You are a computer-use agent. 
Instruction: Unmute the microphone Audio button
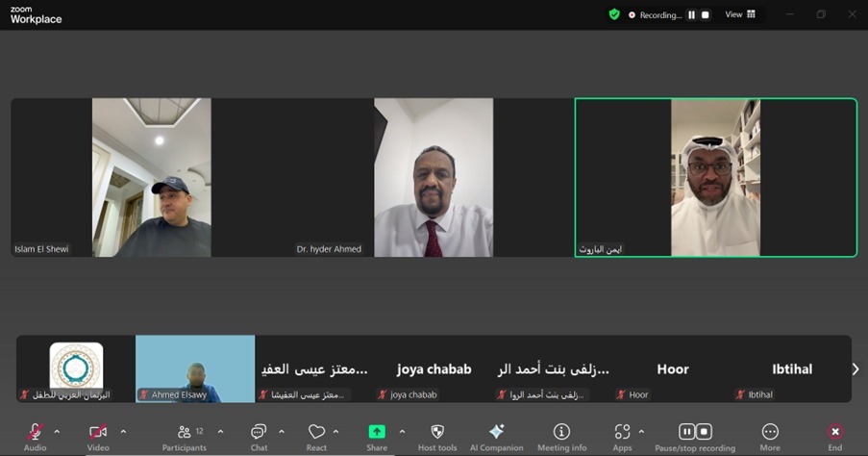point(35,434)
